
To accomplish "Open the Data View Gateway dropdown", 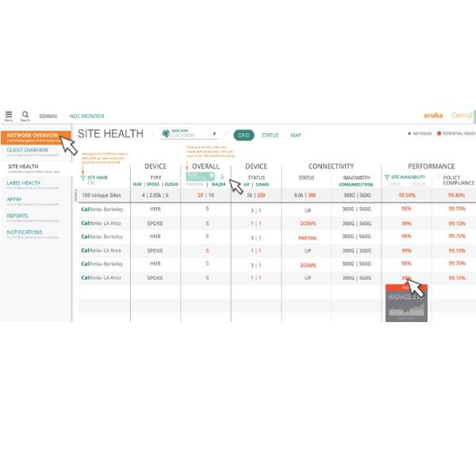I will [x=214, y=135].
